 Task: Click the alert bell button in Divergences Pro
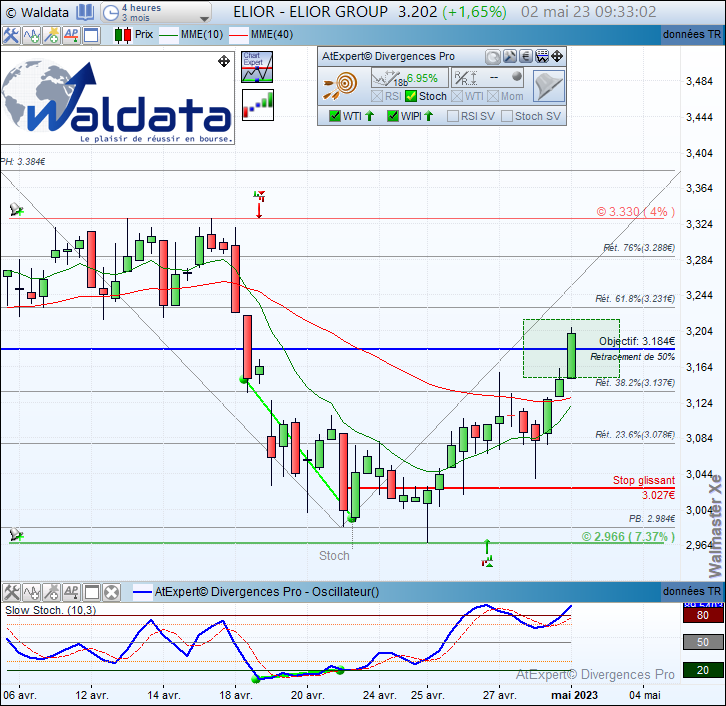coord(549,86)
